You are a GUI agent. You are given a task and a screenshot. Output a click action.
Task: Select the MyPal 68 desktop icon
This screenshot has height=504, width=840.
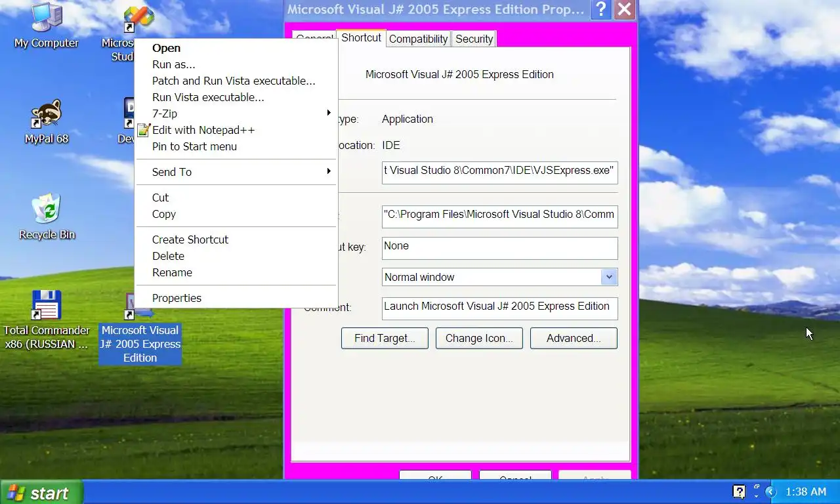[x=47, y=122]
